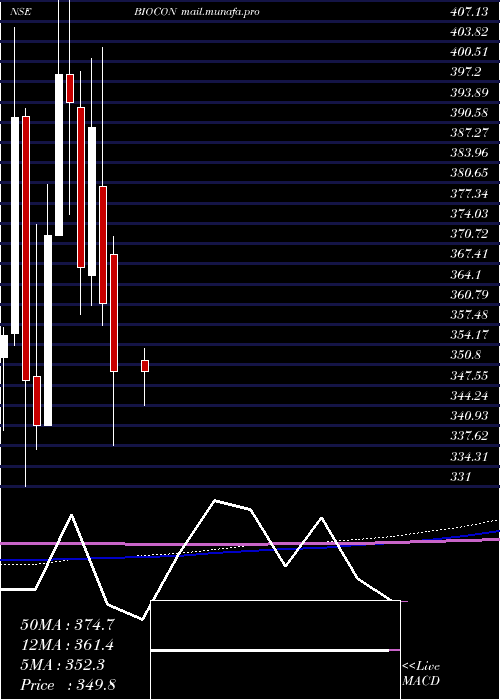The height and width of the screenshot is (700, 500).
Task: Click the 337.62 price axis label
Action: tap(469, 436)
